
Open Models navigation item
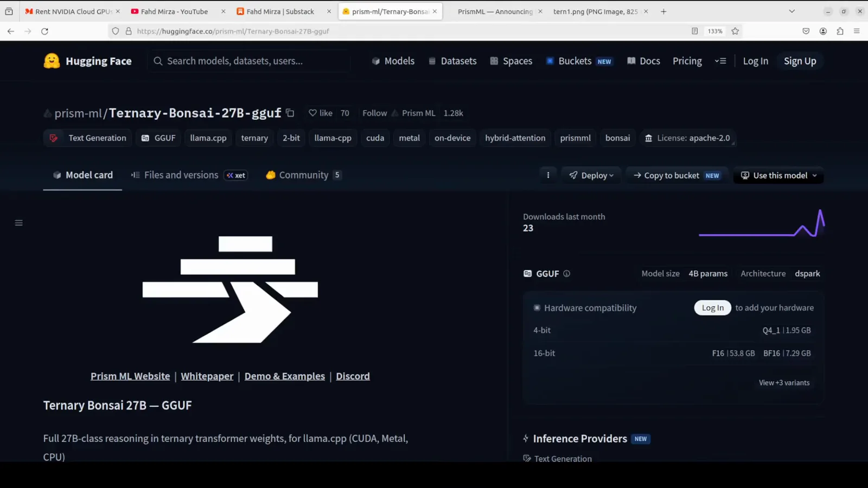pos(393,61)
